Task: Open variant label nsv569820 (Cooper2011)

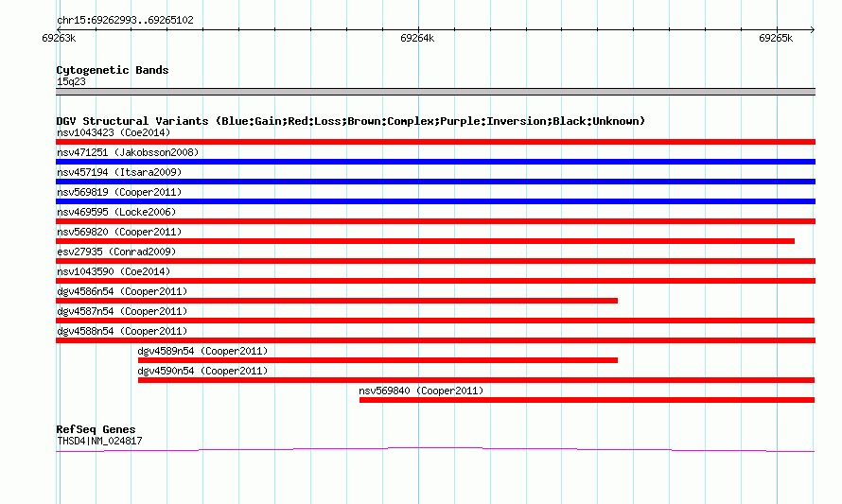Action: [119, 232]
